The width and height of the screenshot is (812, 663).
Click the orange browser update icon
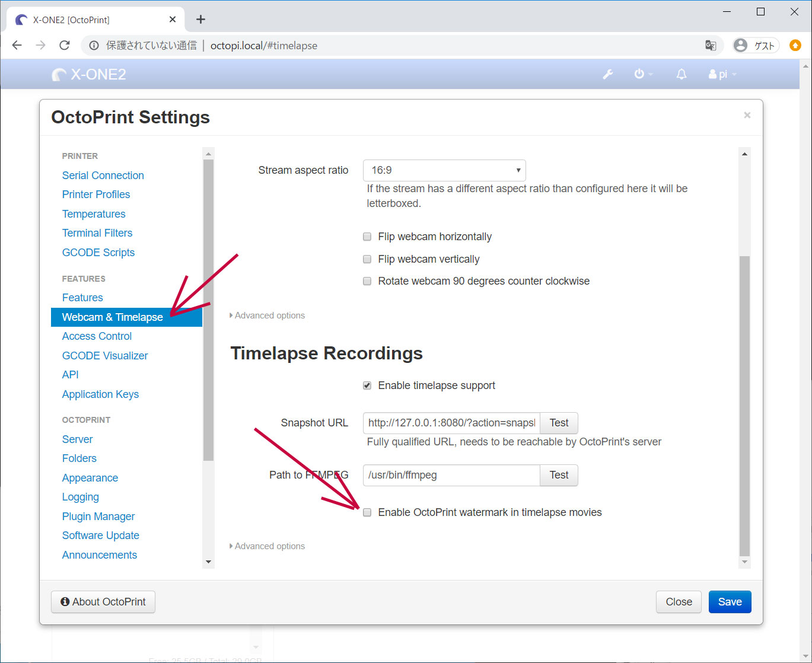coord(795,46)
